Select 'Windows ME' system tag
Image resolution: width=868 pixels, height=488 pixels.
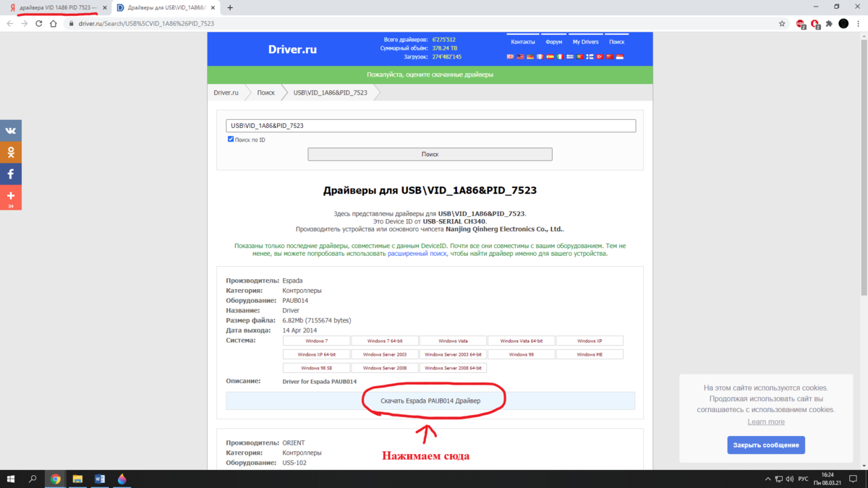click(590, 354)
